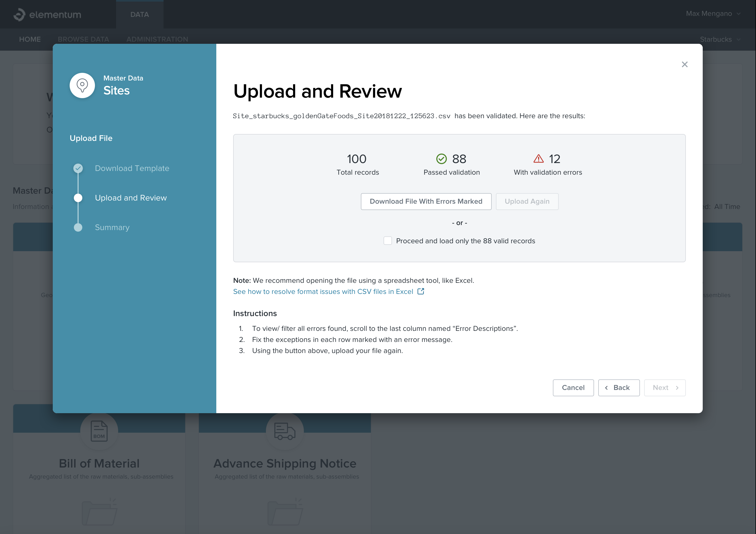Click the Next button with chevron
Viewport: 756px width, 534px height.
[x=664, y=388]
